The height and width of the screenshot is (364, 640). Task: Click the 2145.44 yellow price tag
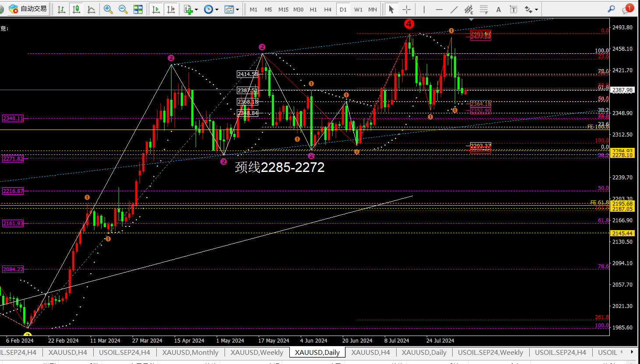(x=622, y=234)
